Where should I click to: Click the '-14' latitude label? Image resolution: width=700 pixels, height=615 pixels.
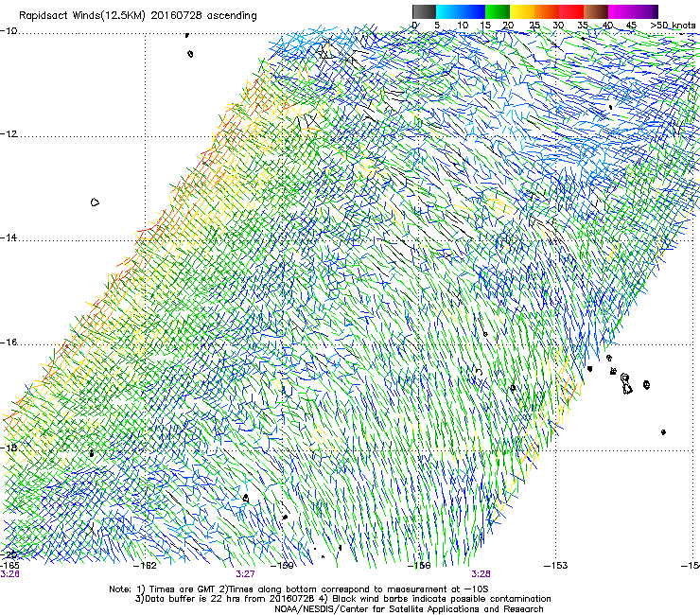click(x=9, y=238)
